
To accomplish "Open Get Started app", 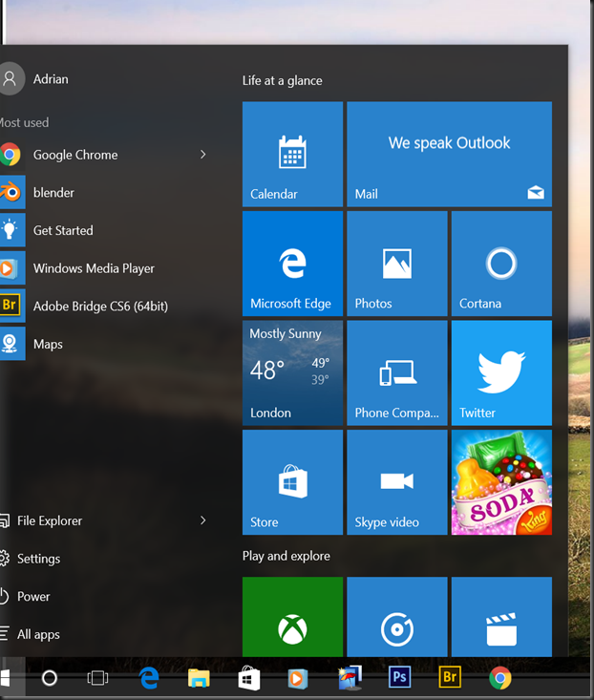I will click(105, 230).
